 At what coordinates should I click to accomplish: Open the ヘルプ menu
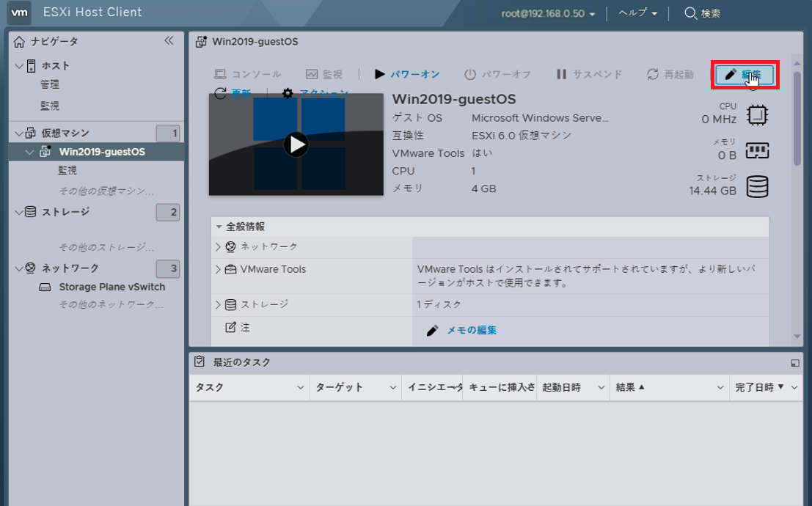pyautogui.click(x=638, y=13)
